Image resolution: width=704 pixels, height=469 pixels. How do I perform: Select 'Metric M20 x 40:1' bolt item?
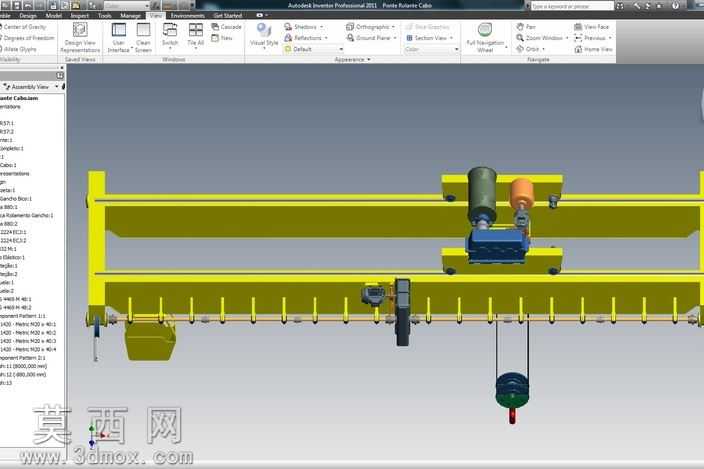pos(28,324)
